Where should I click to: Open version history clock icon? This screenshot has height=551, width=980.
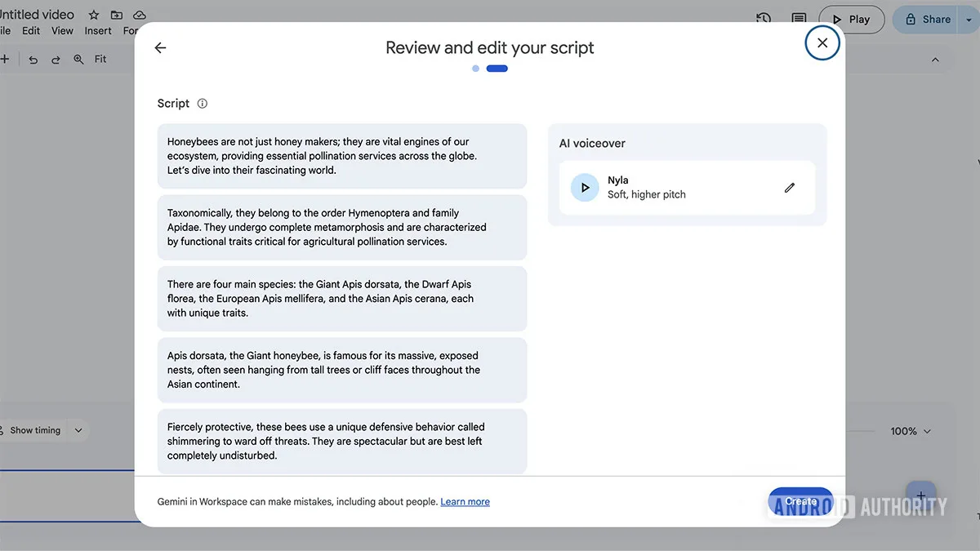[764, 20]
